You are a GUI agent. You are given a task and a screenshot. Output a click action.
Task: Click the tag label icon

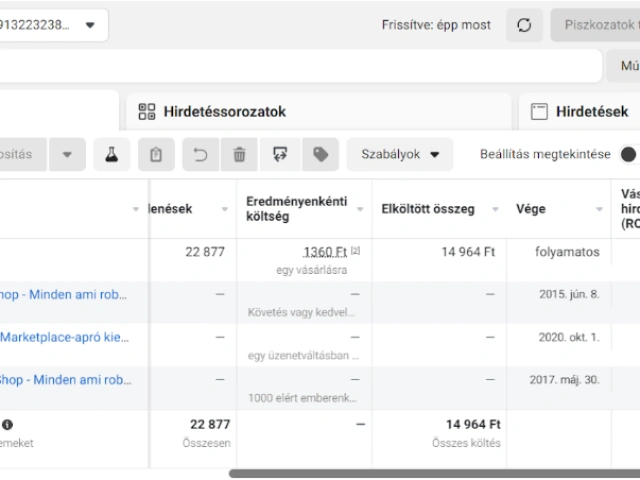point(320,155)
